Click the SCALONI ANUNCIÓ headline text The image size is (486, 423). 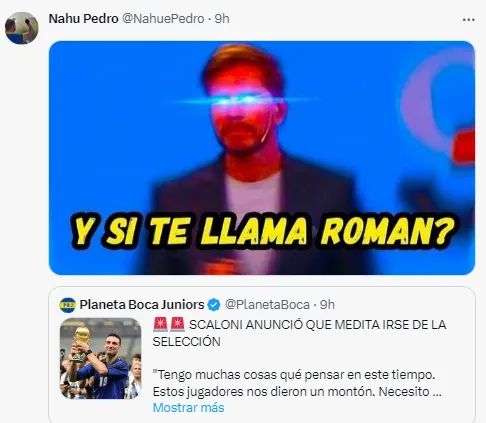(299, 333)
